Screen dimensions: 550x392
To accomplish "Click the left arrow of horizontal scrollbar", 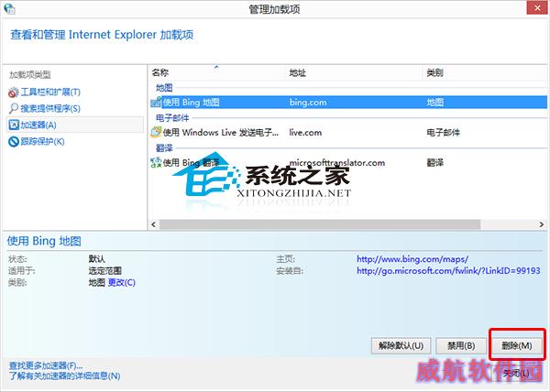I will point(153,224).
